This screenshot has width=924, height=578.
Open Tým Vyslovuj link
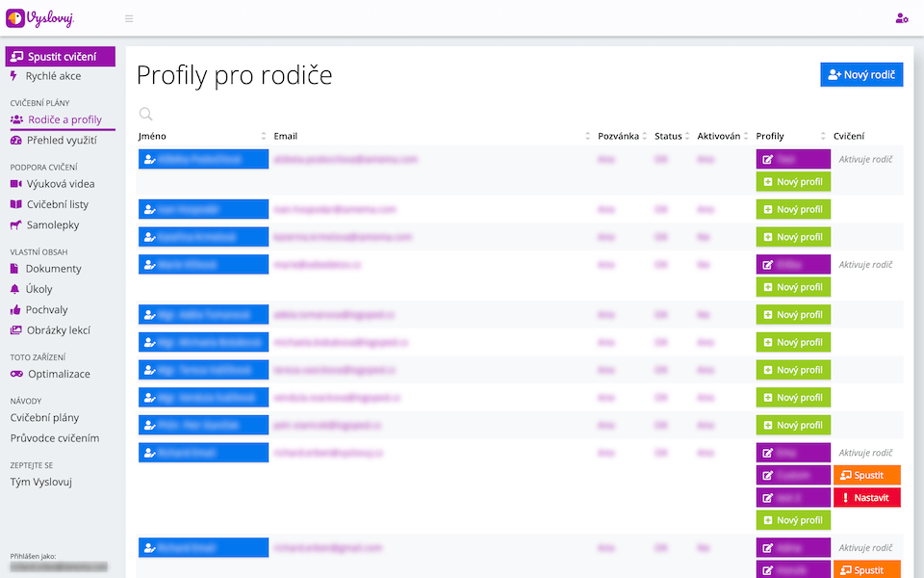(x=41, y=482)
